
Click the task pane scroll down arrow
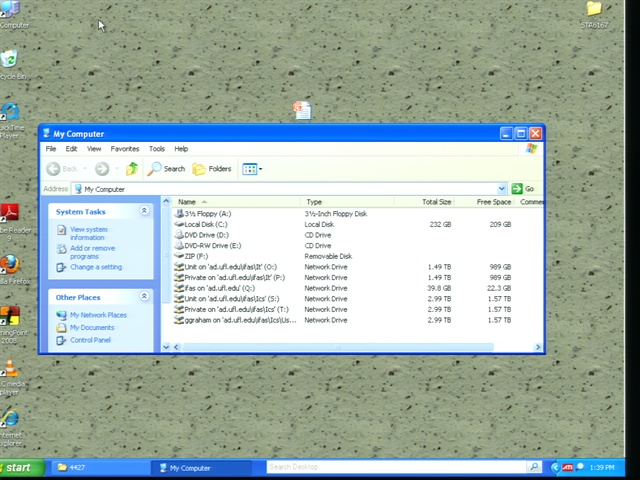pos(166,347)
